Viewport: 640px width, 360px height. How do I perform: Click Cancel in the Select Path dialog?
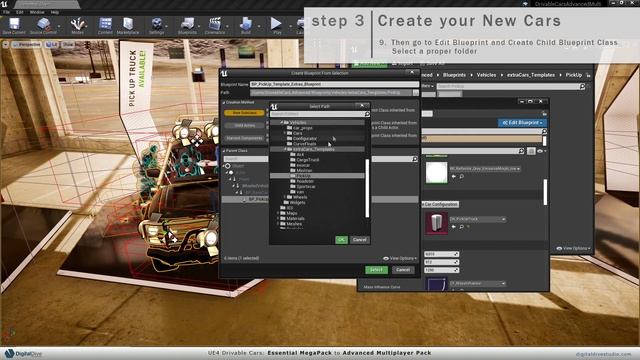(x=359, y=240)
